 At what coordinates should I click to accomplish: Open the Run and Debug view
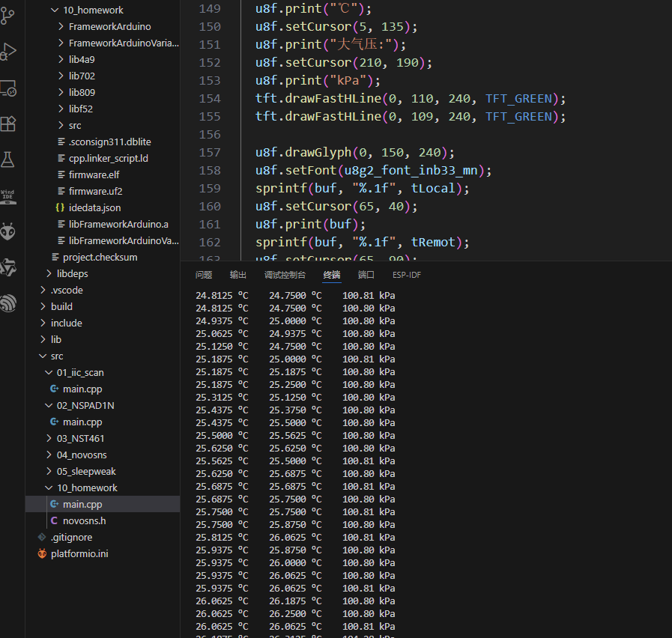pyautogui.click(x=8, y=52)
